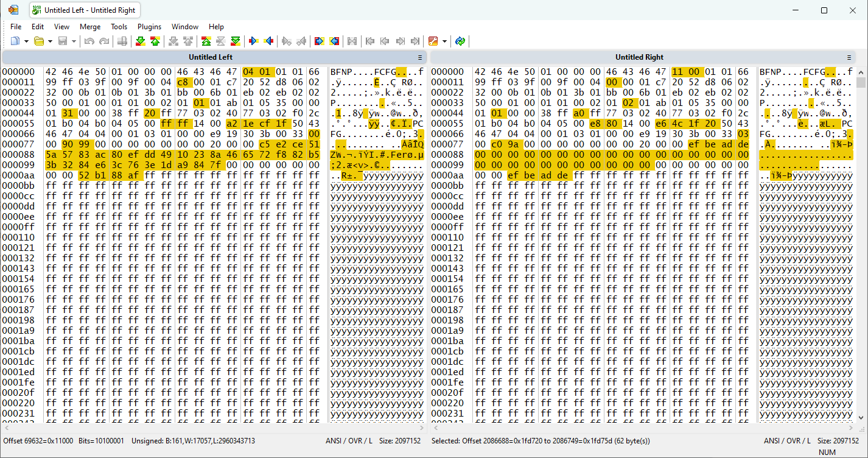The height and width of the screenshot is (458, 868).
Task: Click the NUM indicator in status bar
Action: point(827,452)
